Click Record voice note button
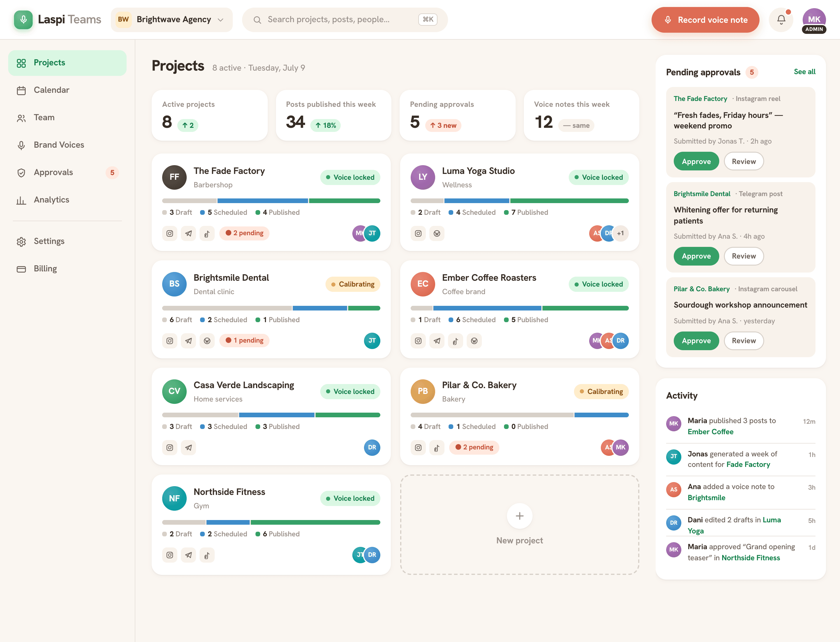This screenshot has height=642, width=840. (x=705, y=20)
